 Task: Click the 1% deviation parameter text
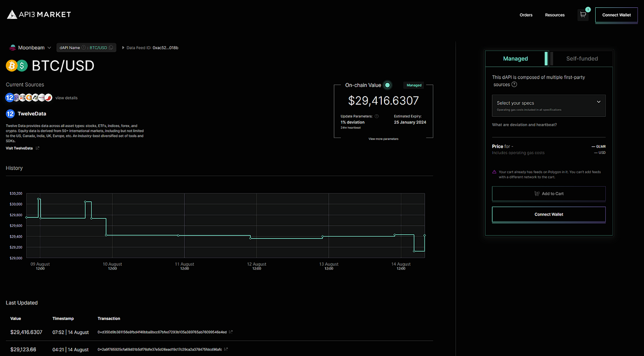(x=352, y=123)
